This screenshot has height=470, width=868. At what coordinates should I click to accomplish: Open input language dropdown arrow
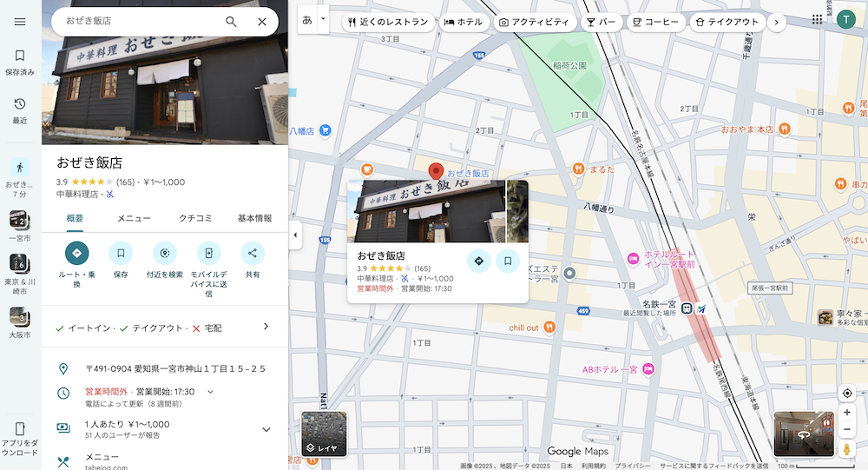(323, 17)
